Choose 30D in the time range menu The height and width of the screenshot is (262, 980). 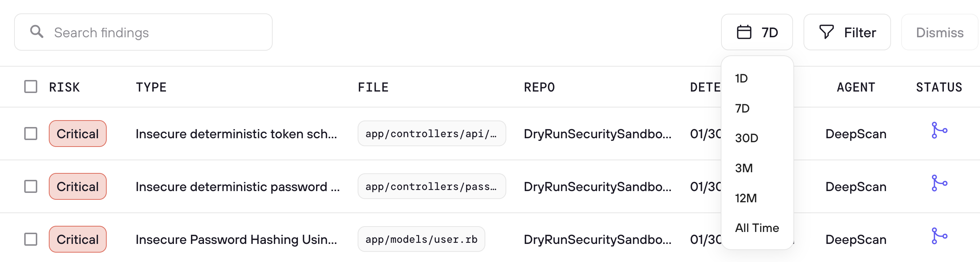(746, 138)
